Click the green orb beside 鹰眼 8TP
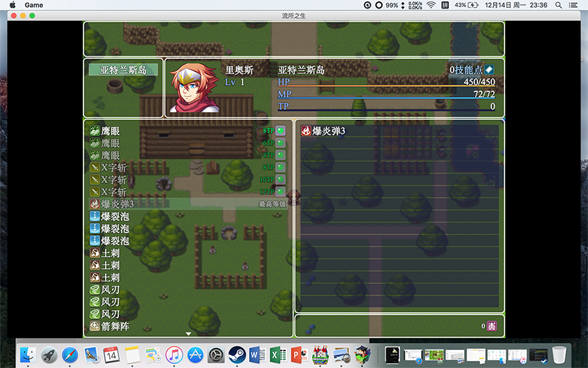Viewport: 588px width, 368px height. click(280, 131)
